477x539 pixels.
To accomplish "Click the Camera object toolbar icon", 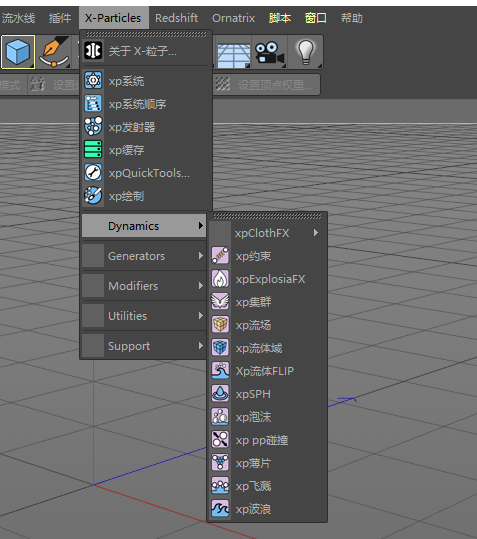I will click(270, 52).
